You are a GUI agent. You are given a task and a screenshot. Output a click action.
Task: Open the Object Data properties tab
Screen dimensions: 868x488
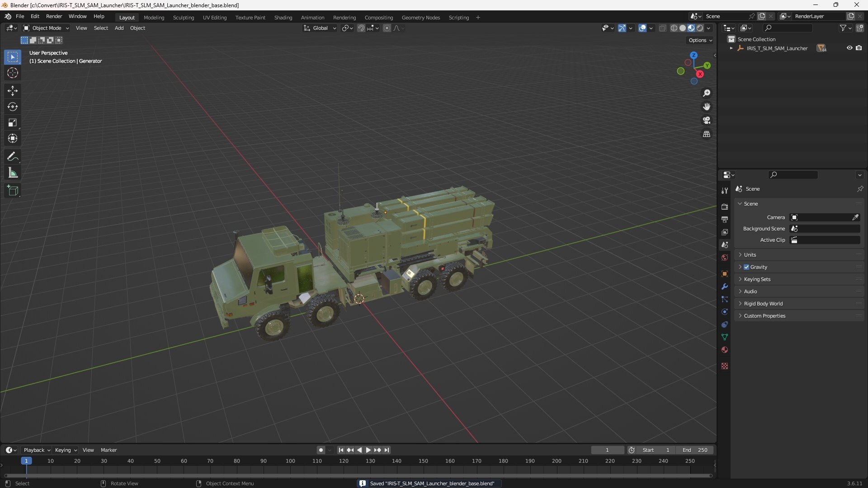click(x=725, y=337)
